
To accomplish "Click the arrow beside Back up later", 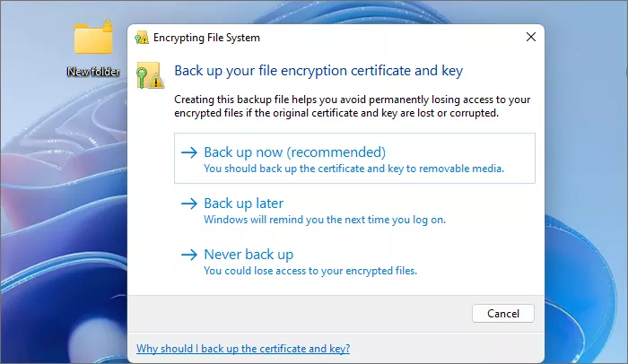I will click(188, 204).
